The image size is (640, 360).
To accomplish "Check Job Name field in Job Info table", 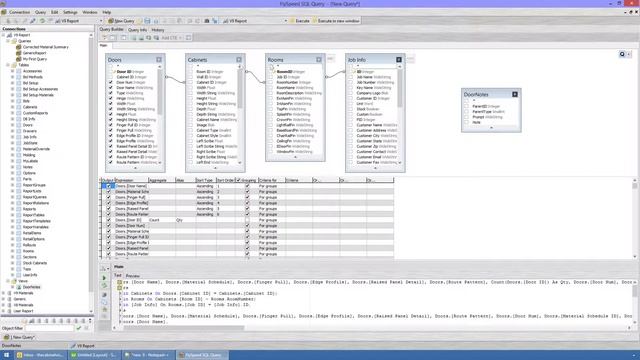I will click(x=351, y=77).
